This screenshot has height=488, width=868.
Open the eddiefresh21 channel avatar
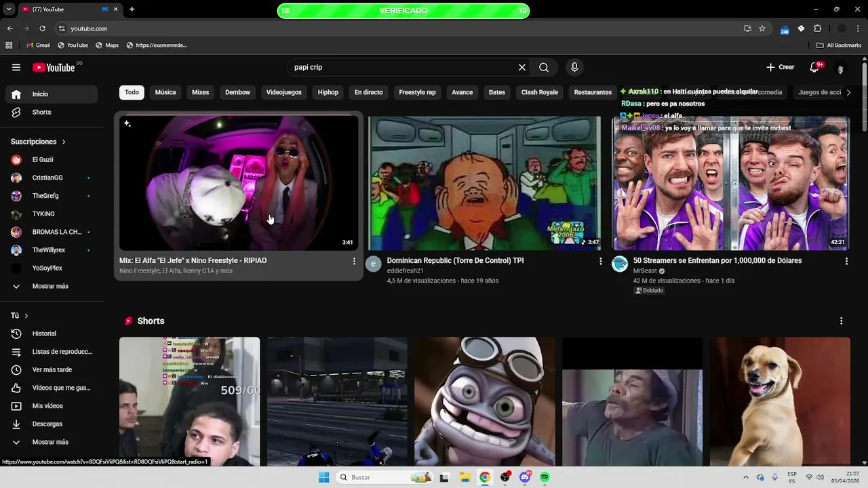(x=374, y=264)
